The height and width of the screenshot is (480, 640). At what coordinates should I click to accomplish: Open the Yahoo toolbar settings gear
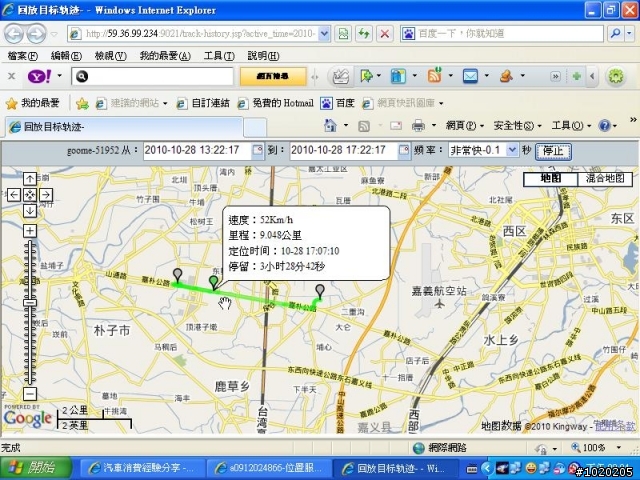coord(616,76)
